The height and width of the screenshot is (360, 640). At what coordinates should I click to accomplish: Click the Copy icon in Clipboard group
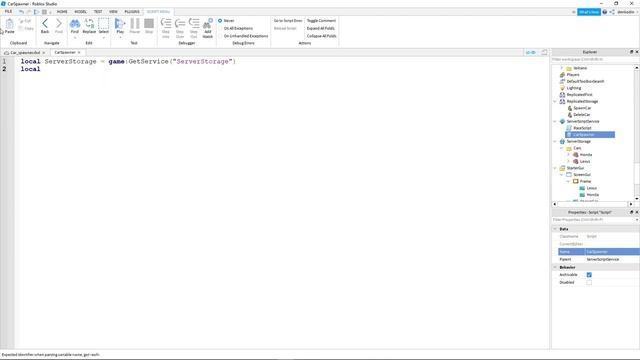pos(26,29)
